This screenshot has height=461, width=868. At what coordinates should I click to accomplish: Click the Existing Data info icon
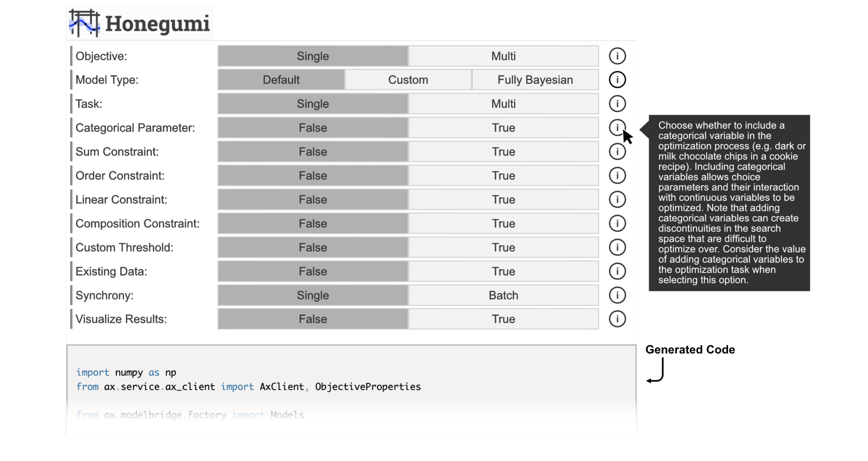pos(617,271)
